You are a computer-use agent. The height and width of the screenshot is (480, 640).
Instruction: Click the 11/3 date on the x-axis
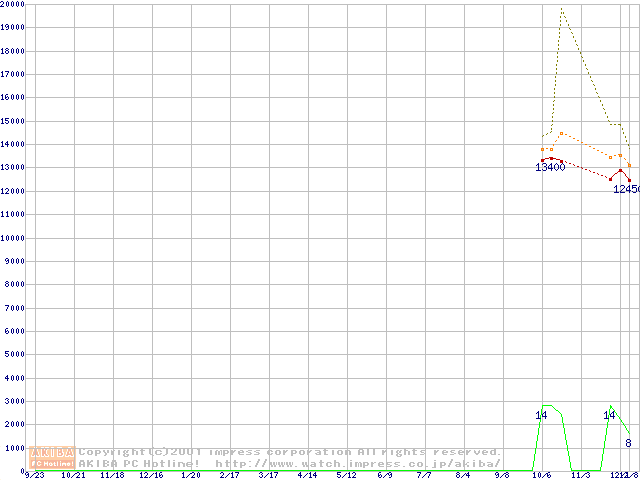click(x=581, y=475)
